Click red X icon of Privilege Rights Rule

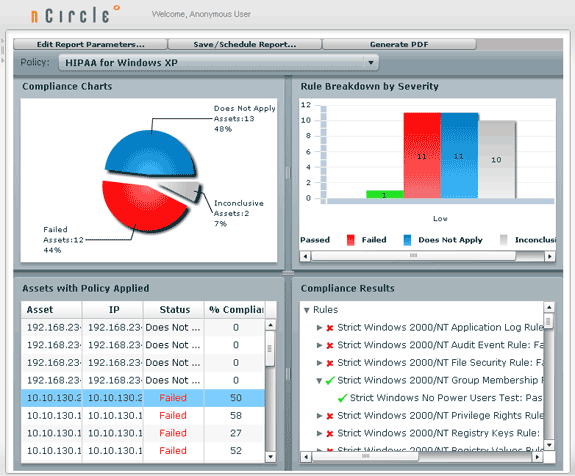pyautogui.click(x=330, y=416)
